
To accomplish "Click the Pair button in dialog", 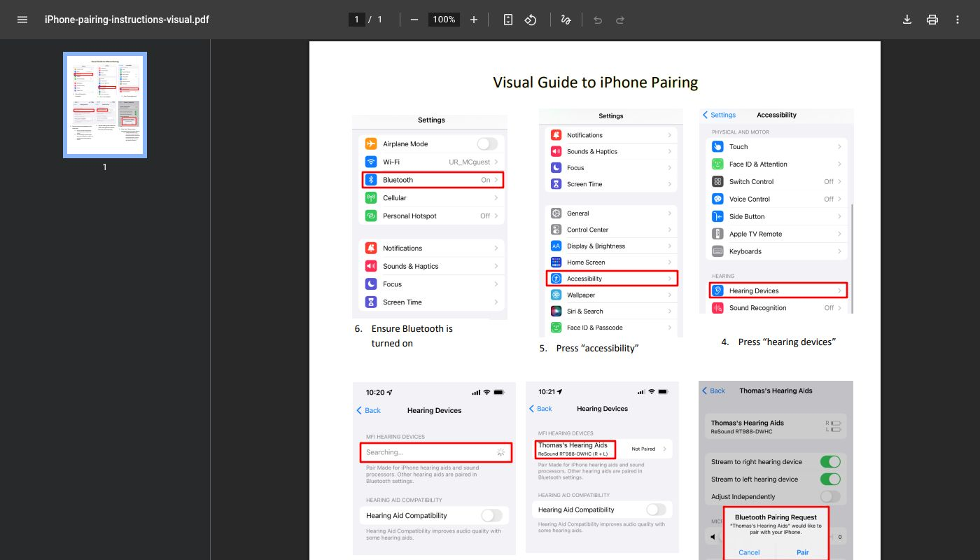I will coord(802,552).
